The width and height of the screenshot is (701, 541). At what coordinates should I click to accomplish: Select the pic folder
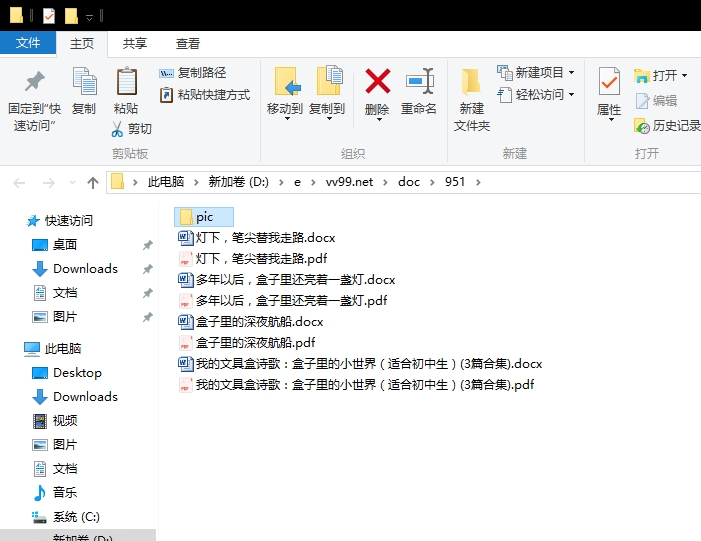(204, 217)
